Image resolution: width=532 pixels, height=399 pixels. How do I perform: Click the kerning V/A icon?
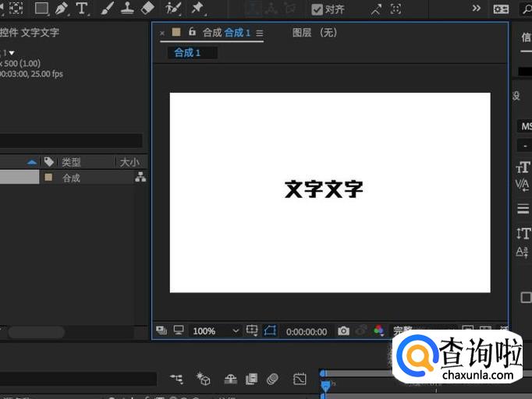pyautogui.click(x=522, y=185)
